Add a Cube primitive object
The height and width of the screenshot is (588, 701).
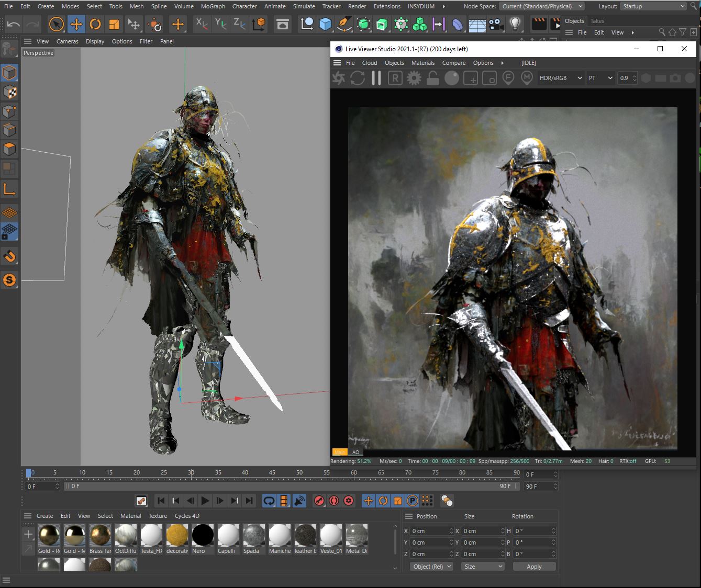pyautogui.click(x=325, y=24)
